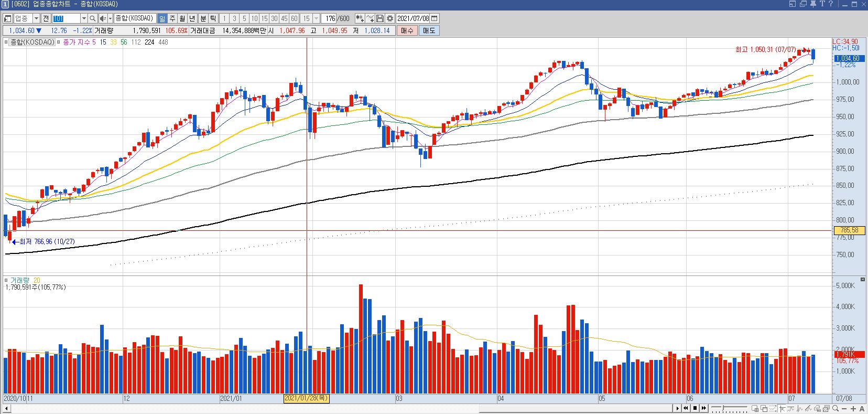Select the 30 interval preset button
Screen dimensions: 868x414
(x=274, y=18)
